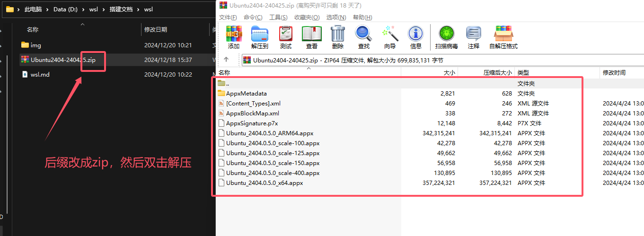Click the 查找 (Find) magnifier icon
This screenshot has height=236, width=644.
[x=363, y=34]
